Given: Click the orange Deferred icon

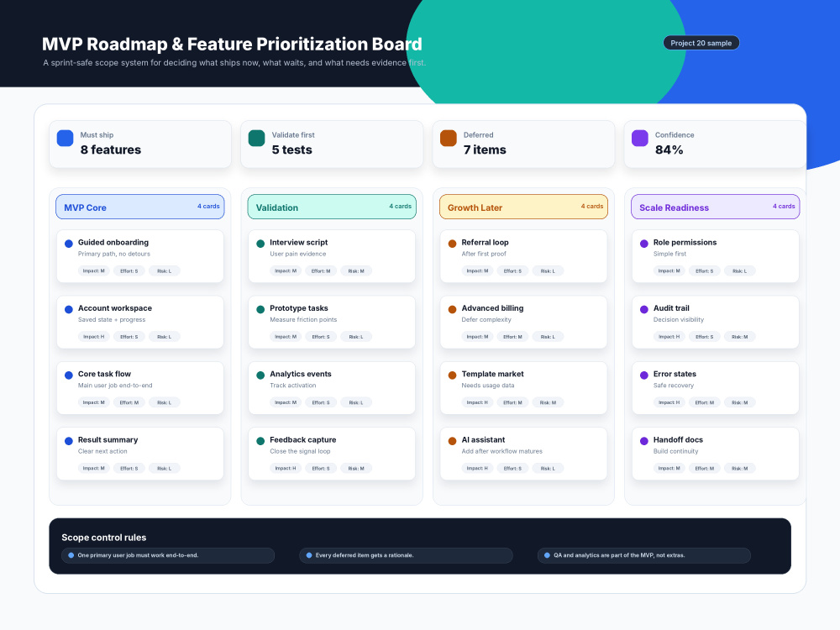Looking at the screenshot, I should (x=449, y=139).
